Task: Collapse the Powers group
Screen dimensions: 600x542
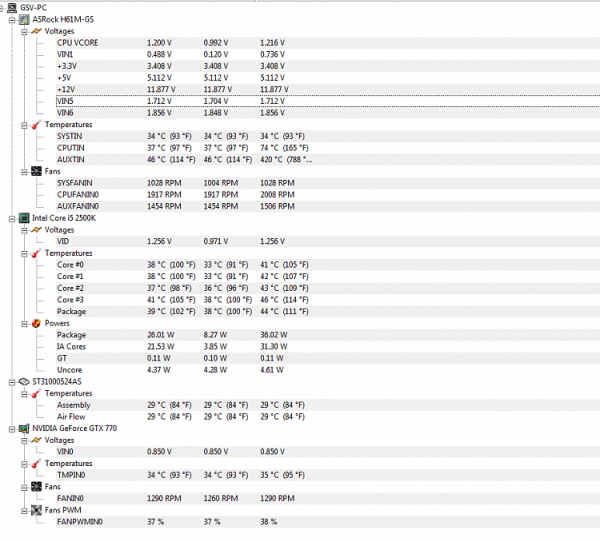Action: (x=24, y=323)
